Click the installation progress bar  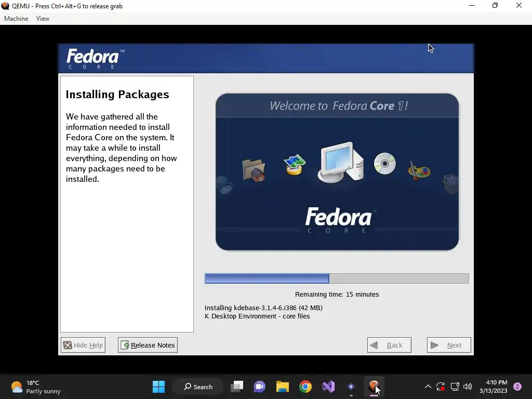pos(337,278)
